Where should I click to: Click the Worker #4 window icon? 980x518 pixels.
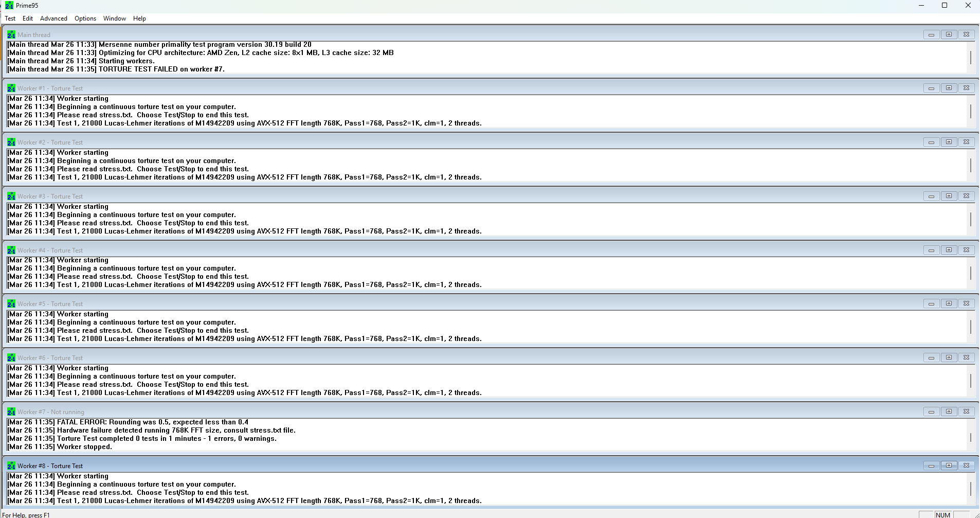point(11,250)
